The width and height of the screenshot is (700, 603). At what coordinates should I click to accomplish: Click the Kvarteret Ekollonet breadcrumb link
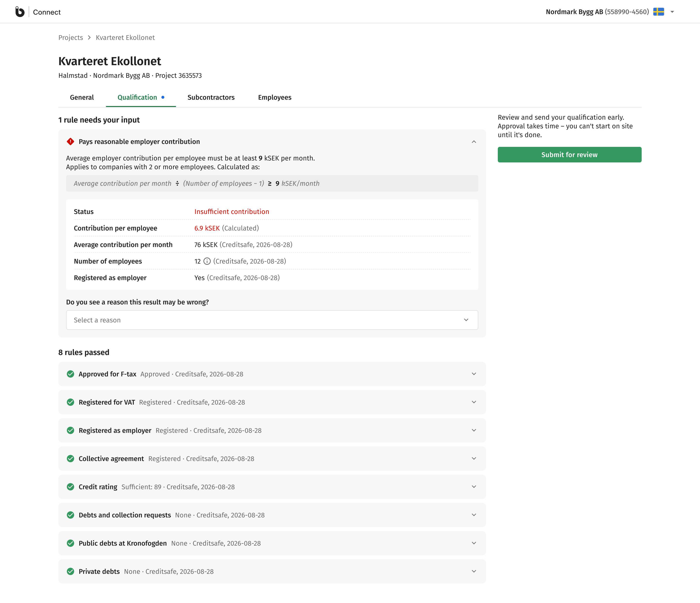coord(125,37)
